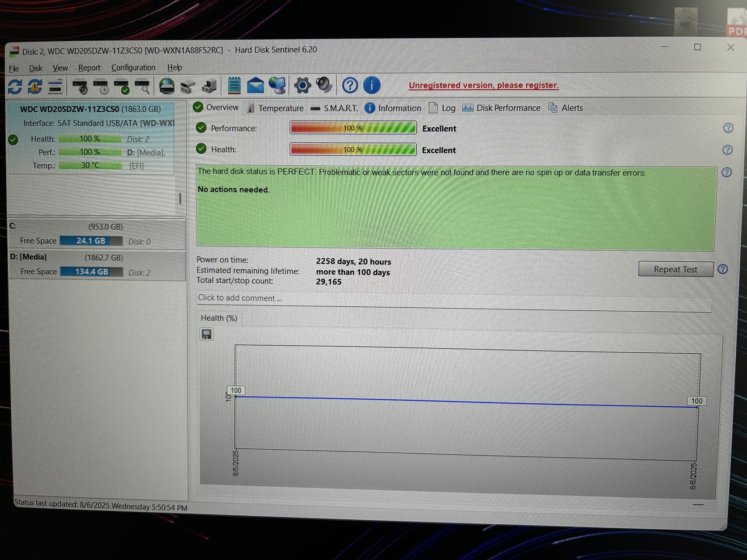The image size is (747, 560).
Task: Click the Hard Disk Sentinel title bar icon
Action: [x=14, y=52]
